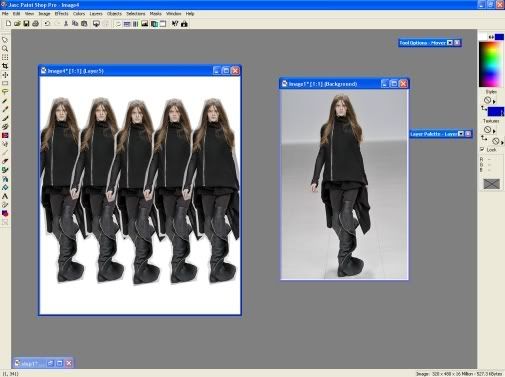The image size is (505, 377).
Task: Close the Tool Options Mover palette
Action: click(x=457, y=43)
